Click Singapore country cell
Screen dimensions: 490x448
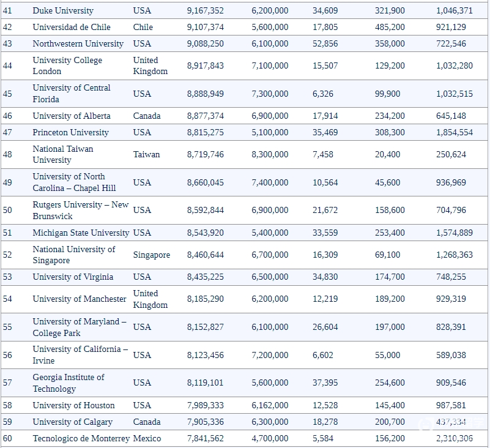(x=152, y=255)
